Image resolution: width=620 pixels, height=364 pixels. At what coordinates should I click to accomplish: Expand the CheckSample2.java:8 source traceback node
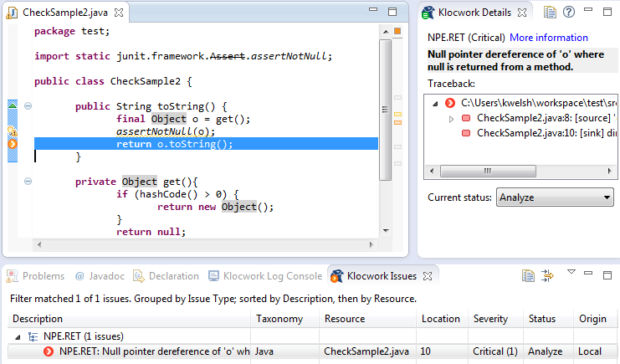pos(451,119)
